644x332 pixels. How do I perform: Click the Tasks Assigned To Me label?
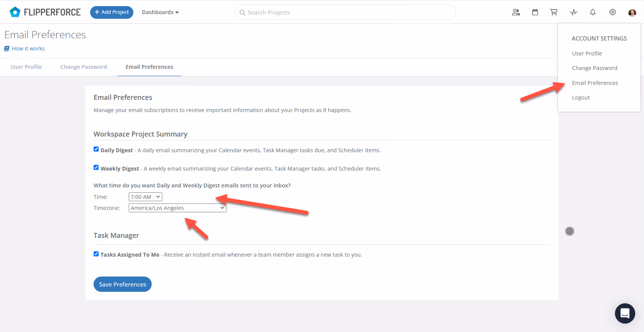tap(130, 255)
